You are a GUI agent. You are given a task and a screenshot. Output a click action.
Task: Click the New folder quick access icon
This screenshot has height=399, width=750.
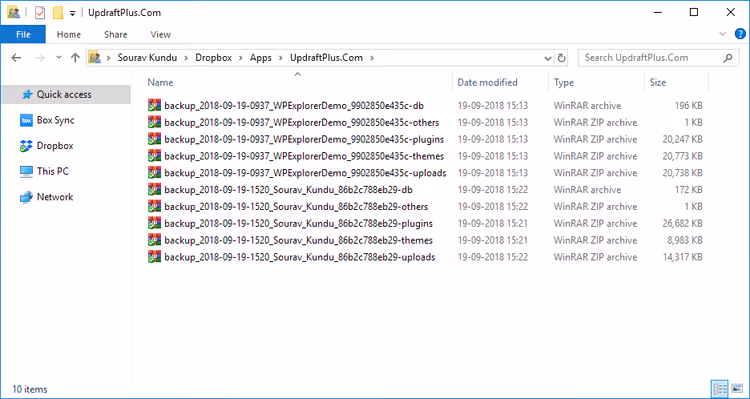tap(58, 13)
